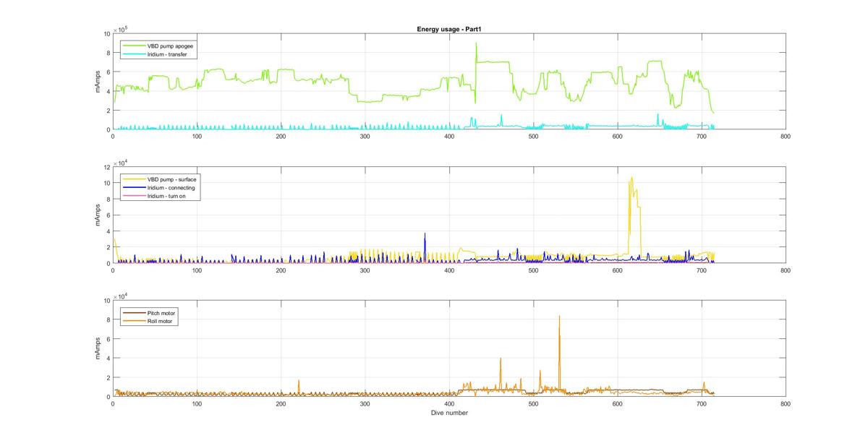Click the "Dive number" x-axis label

point(449,413)
